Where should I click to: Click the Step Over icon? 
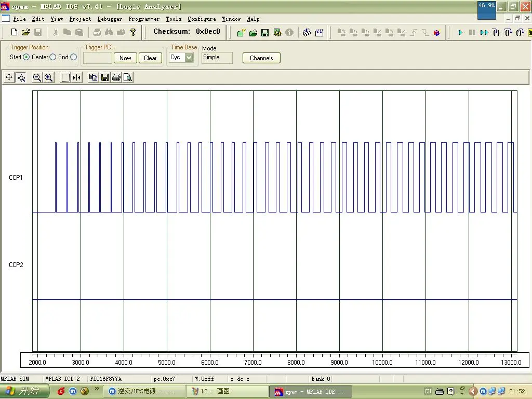[x=508, y=33]
